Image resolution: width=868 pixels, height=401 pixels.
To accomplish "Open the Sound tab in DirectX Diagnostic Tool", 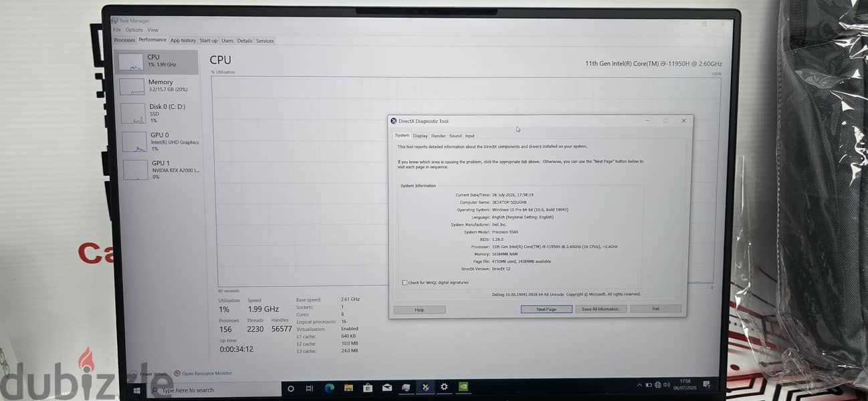I will pyautogui.click(x=455, y=136).
